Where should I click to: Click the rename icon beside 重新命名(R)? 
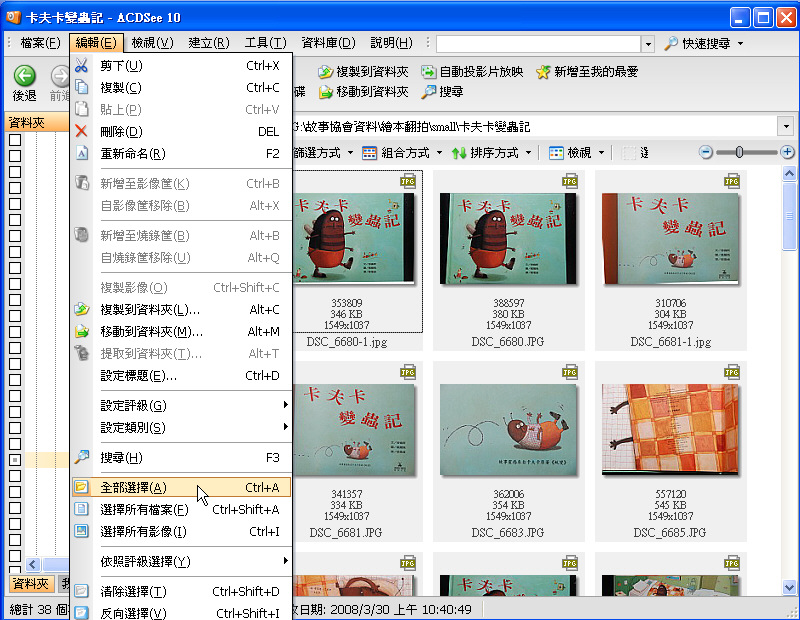pos(81,153)
